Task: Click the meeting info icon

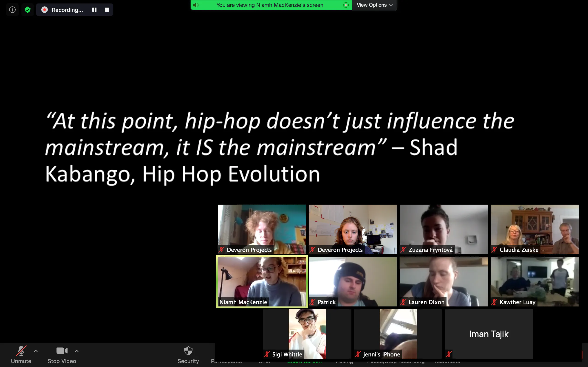Action: 12,10
